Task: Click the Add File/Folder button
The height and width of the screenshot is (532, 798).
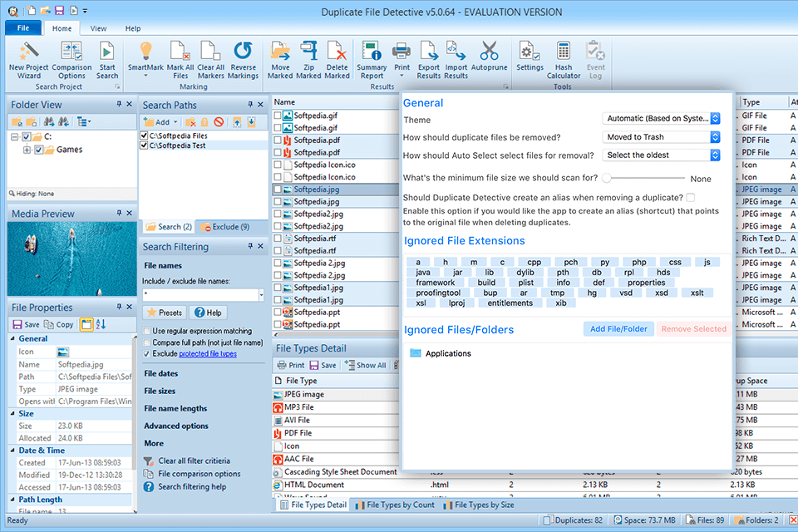Action: (618, 328)
